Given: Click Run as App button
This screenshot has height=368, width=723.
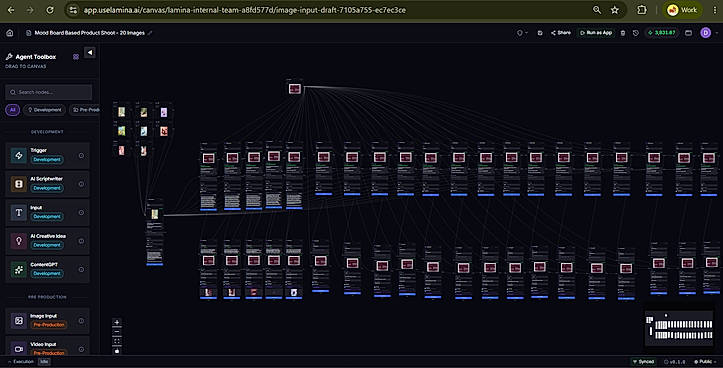Looking at the screenshot, I should (x=596, y=33).
